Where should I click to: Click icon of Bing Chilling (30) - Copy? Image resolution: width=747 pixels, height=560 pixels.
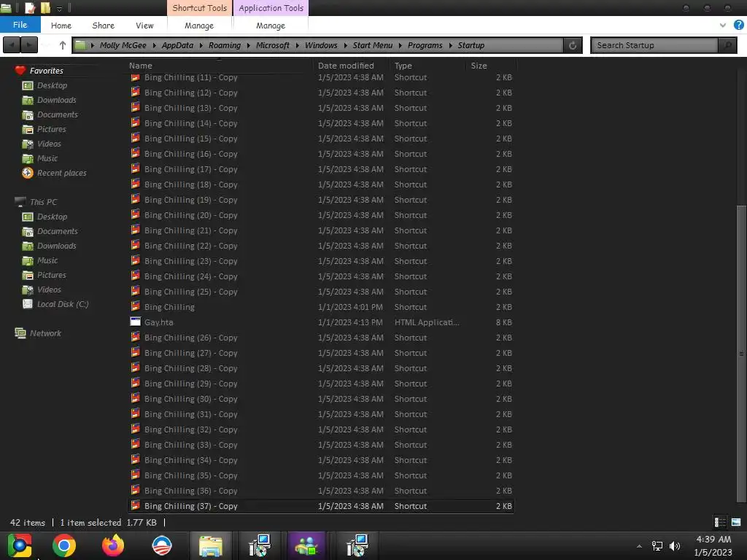[135, 399]
